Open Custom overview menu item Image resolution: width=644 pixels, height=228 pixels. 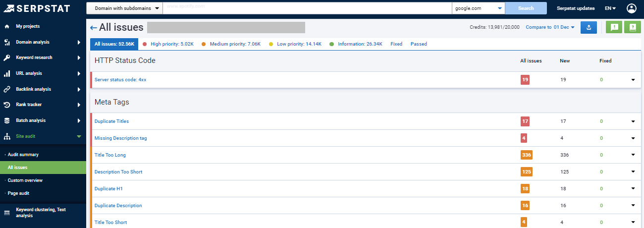25,180
